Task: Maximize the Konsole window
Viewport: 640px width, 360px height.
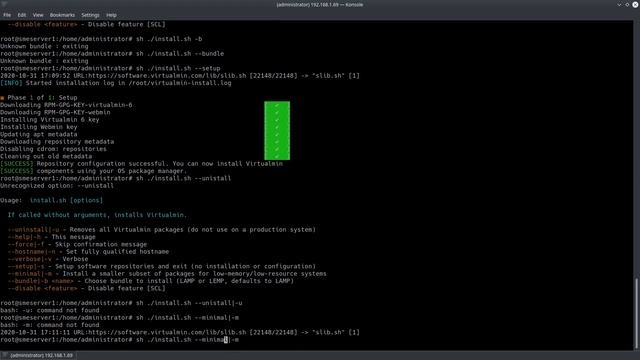Action: [627, 5]
